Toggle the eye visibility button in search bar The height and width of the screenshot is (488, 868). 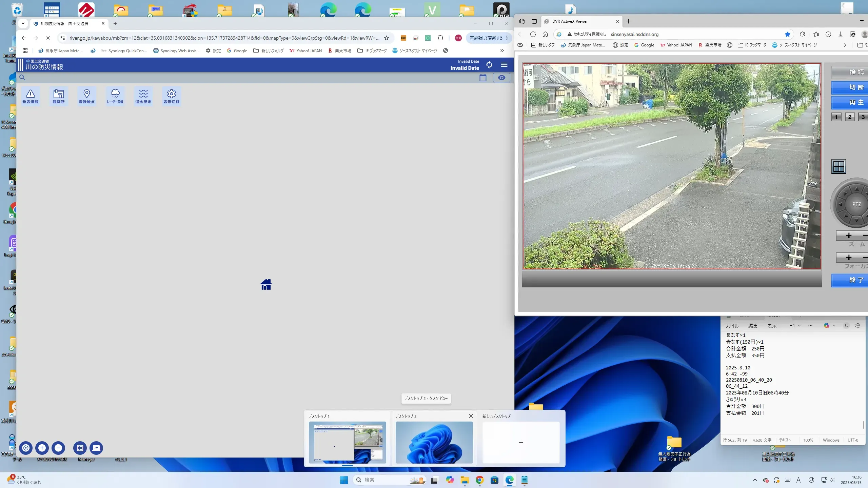click(x=501, y=78)
